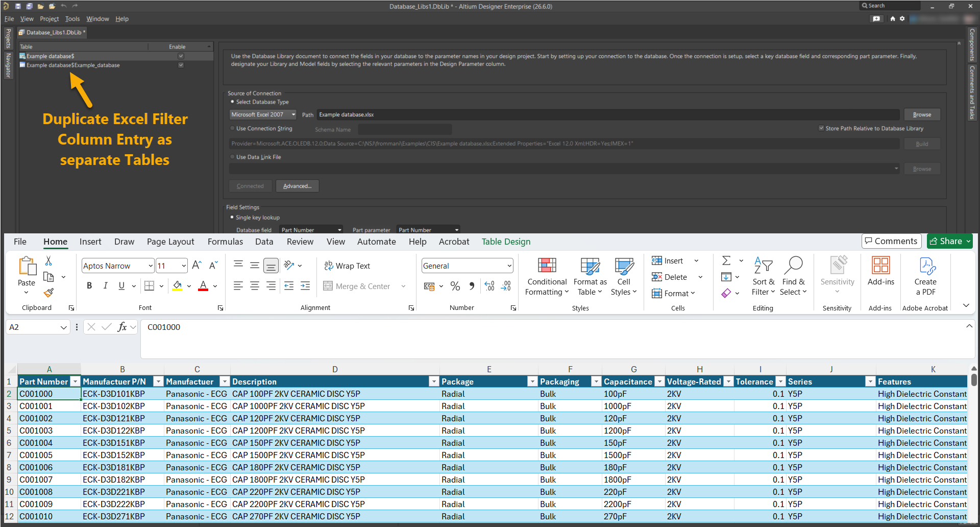
Task: Apply the yellow Fill Color swatch
Action: [x=178, y=286]
